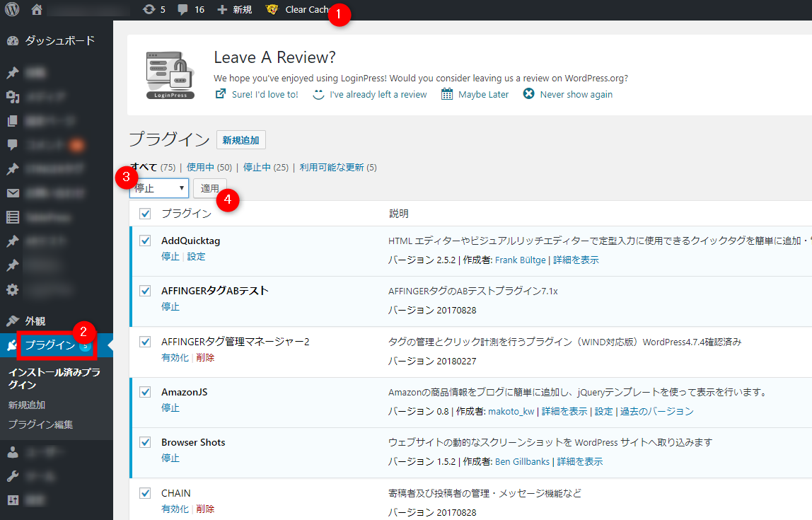This screenshot has height=520, width=812.
Task: Open Ben Gillbanks author link
Action: pos(522,461)
